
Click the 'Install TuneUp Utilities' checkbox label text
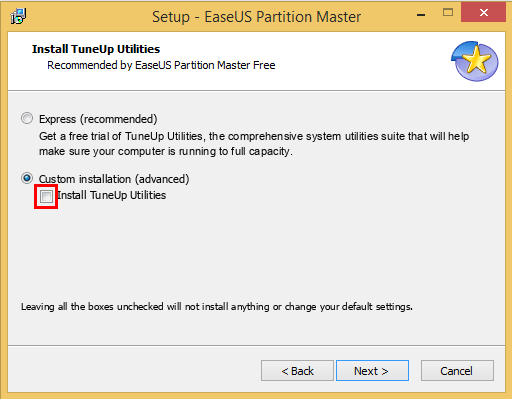112,195
